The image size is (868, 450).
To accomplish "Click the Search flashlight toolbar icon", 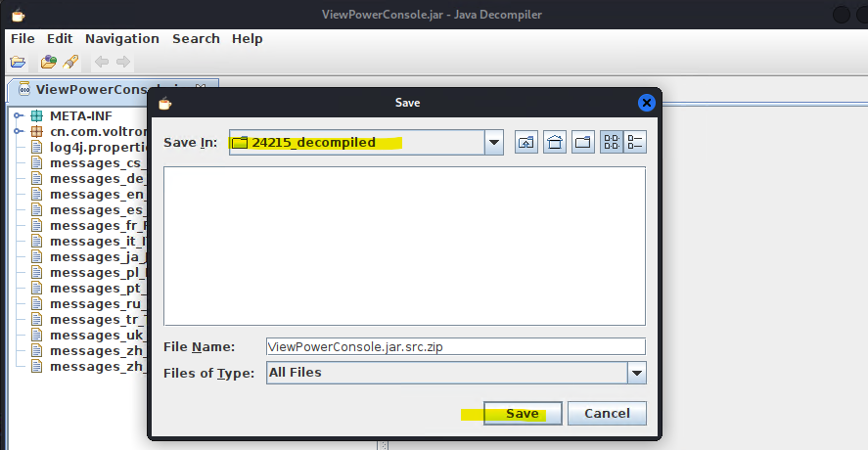I will tap(69, 63).
